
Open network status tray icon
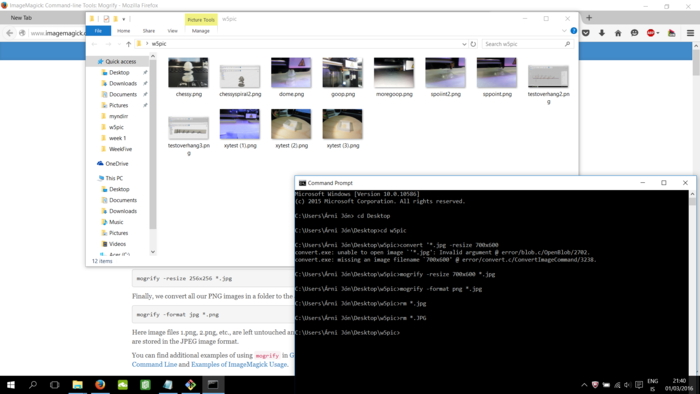617,385
